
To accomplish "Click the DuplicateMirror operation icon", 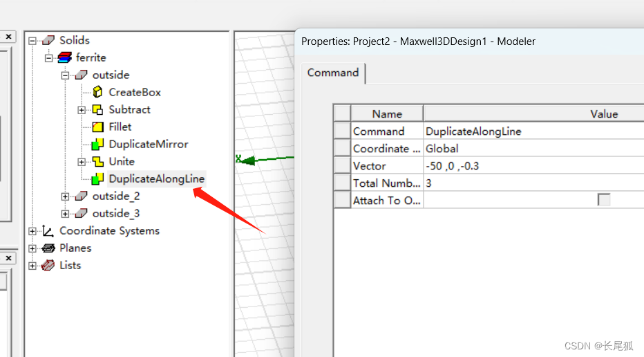I will [x=97, y=144].
